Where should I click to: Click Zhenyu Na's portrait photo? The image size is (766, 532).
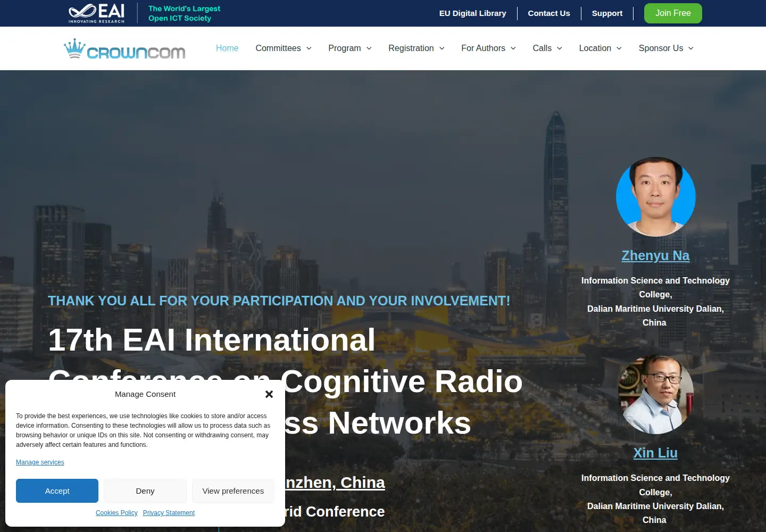tap(656, 197)
